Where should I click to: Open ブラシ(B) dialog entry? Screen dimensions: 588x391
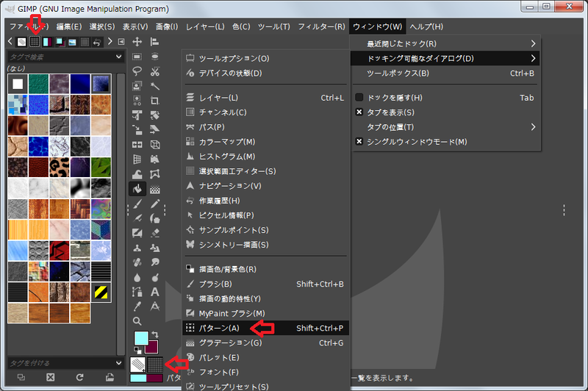click(266, 284)
